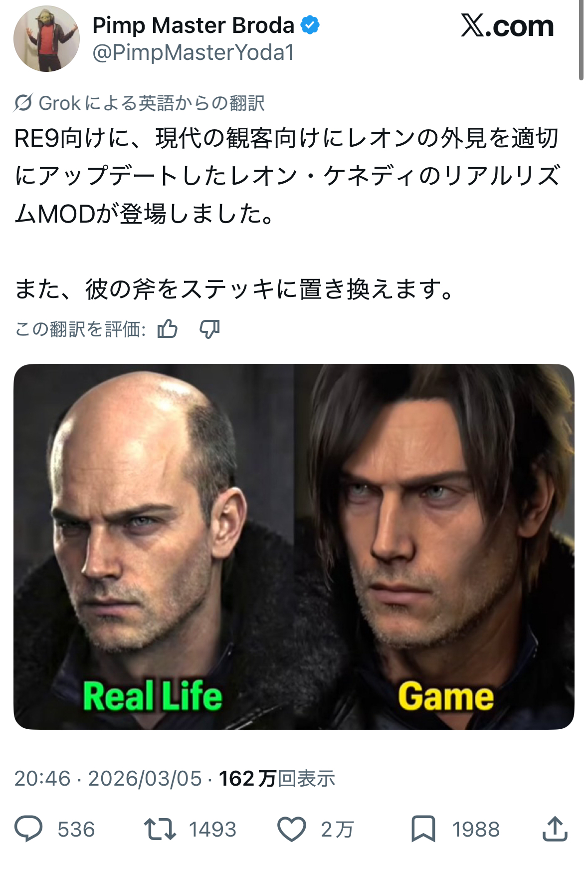This screenshot has height=869, width=588.
Task: Reply to the tweet via speech bubble icon
Action: click(28, 829)
